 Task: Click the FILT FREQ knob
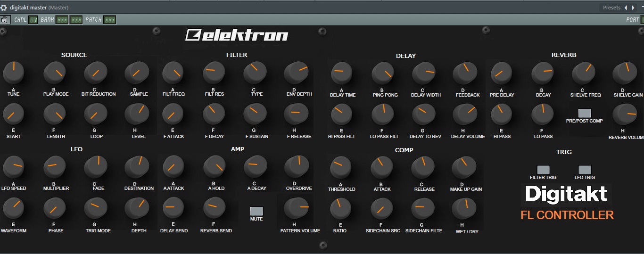(x=173, y=73)
